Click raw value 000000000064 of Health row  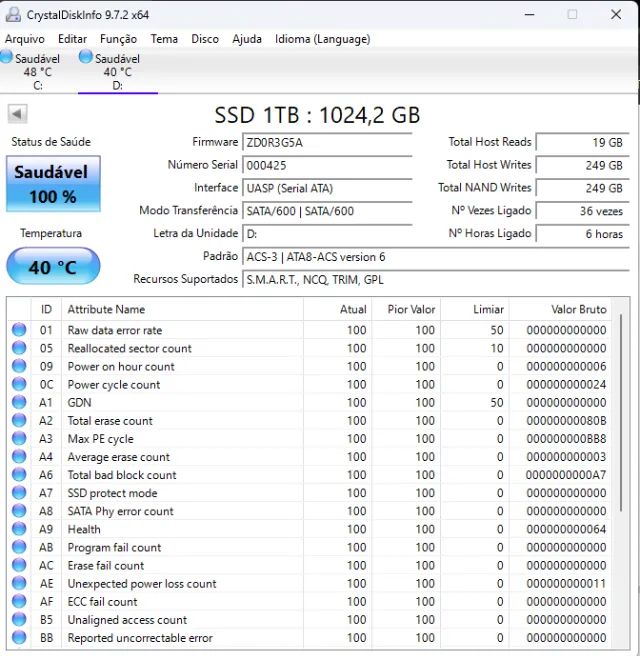(566, 529)
